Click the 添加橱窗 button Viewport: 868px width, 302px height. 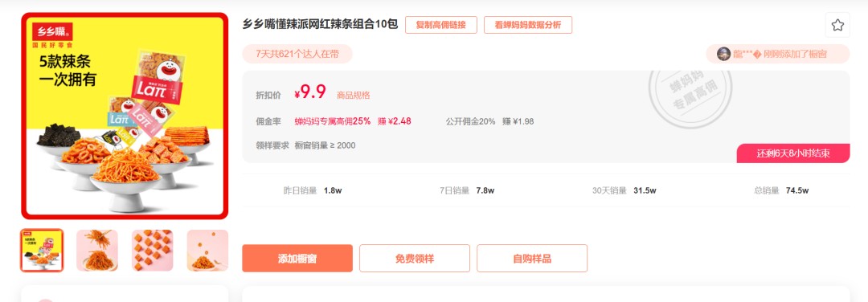click(297, 259)
